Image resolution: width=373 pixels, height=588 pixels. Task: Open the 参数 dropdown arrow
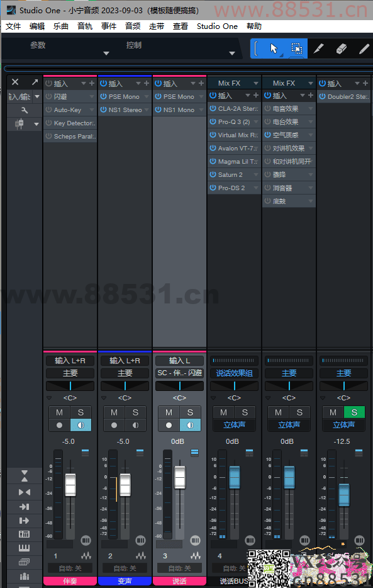(106, 54)
